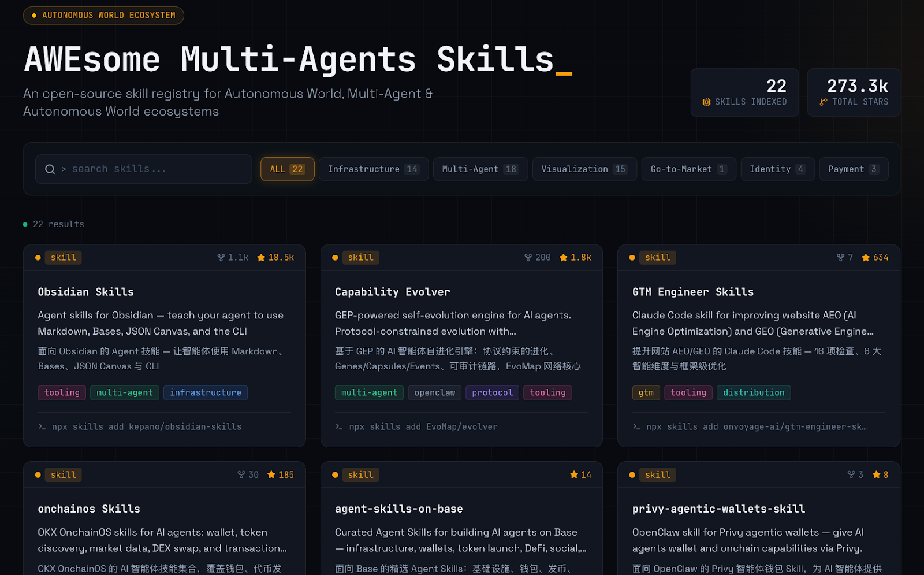The height and width of the screenshot is (575, 924).
Task: Click the fork icon showing 200
Action: pyautogui.click(x=528, y=258)
